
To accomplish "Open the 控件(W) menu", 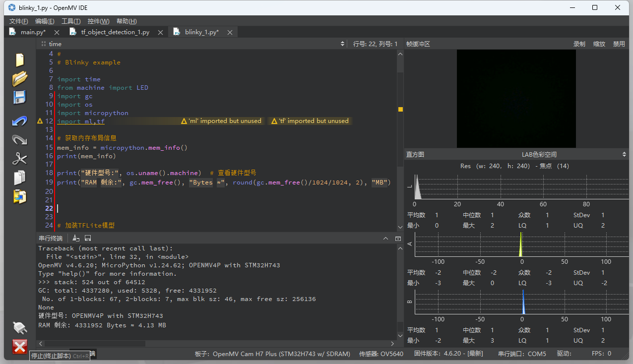I will click(98, 21).
